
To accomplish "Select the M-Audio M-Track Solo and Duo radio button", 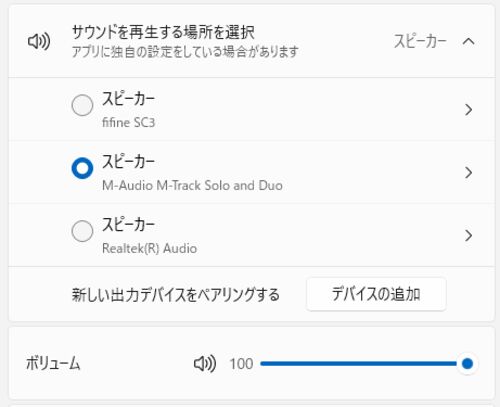I will coord(82,168).
